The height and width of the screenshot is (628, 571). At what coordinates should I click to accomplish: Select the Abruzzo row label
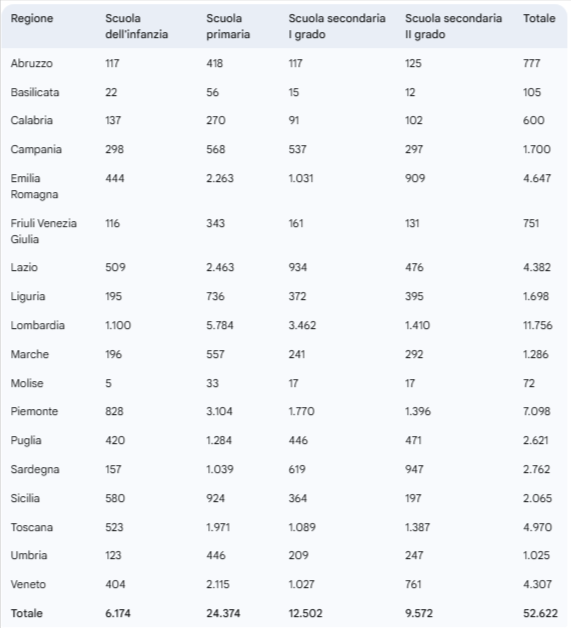[32, 63]
